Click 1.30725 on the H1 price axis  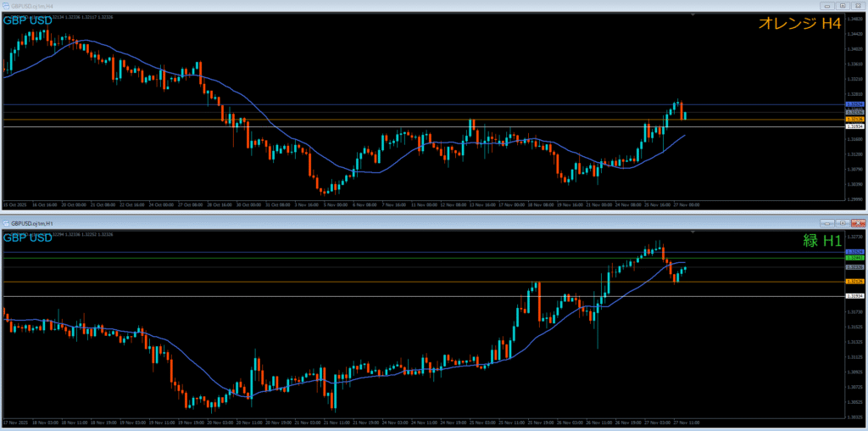[855, 387]
